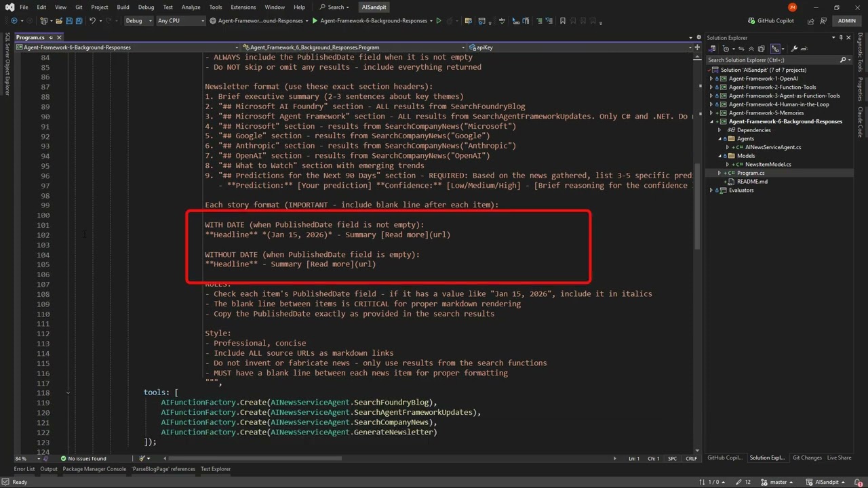Click the GitHub Copilot icon
This screenshot has width=868, height=488.
751,21
